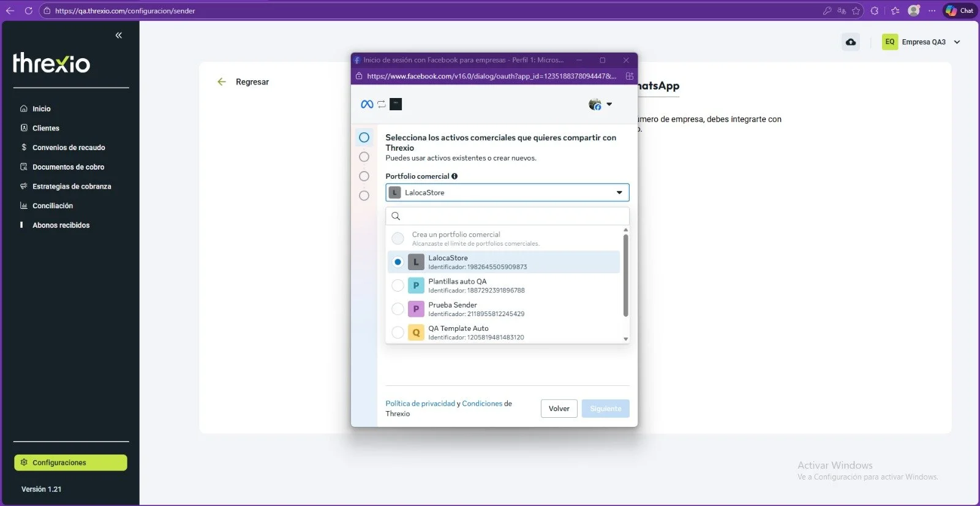Click the info icon next to Portfolio comercial
This screenshot has width=980, height=506.
pos(454,176)
